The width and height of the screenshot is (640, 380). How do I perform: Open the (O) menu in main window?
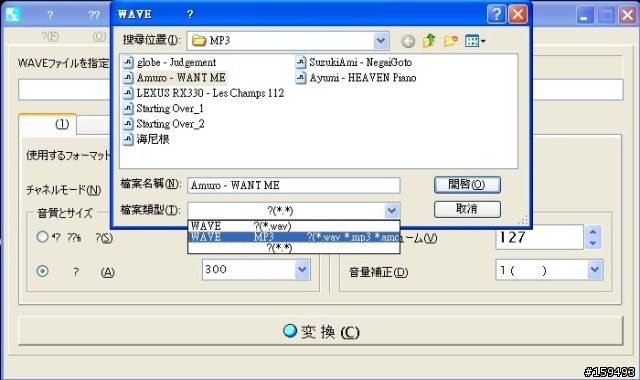pyautogui.click(x=99, y=36)
